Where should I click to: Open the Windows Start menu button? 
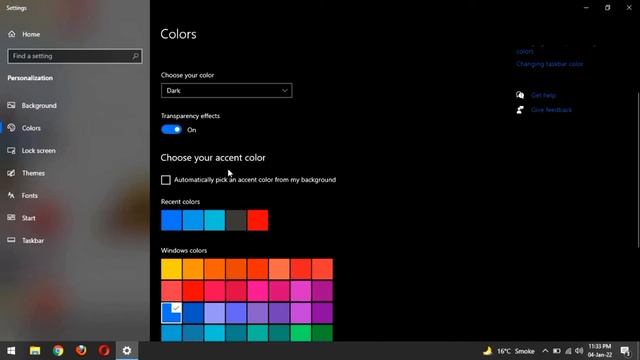pyautogui.click(x=11, y=351)
